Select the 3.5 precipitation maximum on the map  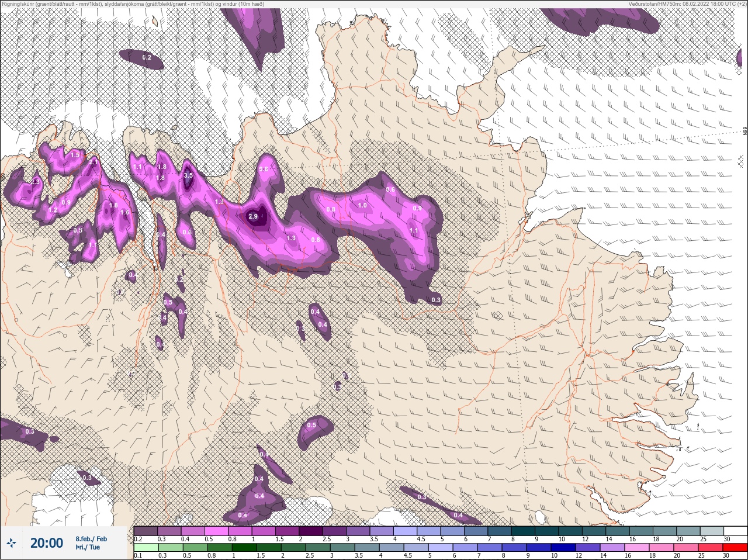pyautogui.click(x=188, y=175)
